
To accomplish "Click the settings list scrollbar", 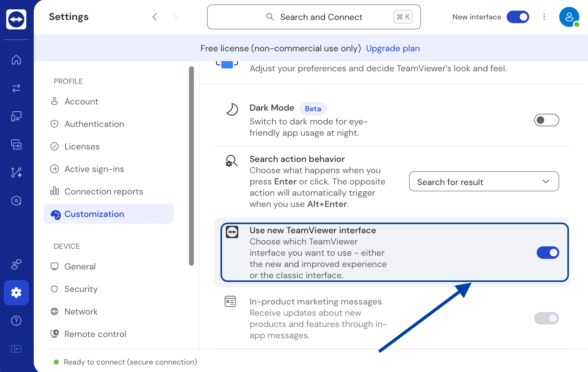I will tap(191, 166).
